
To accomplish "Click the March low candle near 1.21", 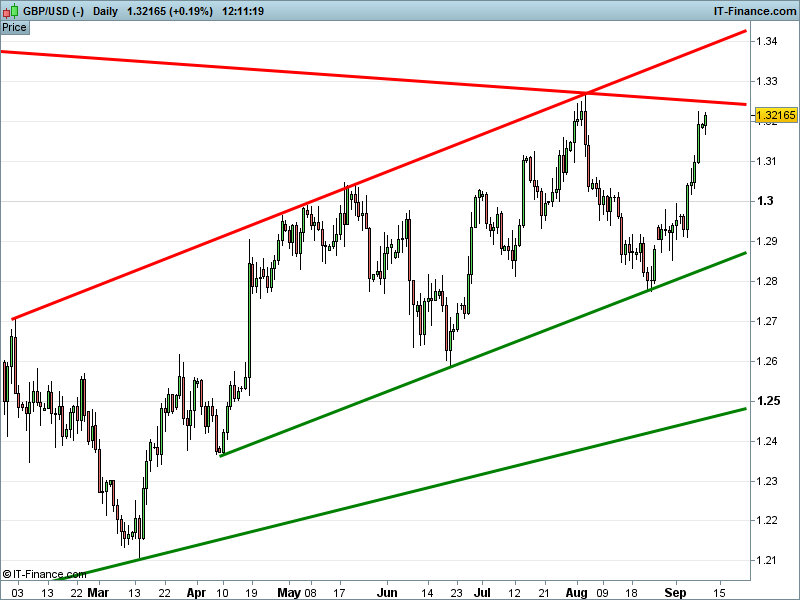I will coord(139,531).
